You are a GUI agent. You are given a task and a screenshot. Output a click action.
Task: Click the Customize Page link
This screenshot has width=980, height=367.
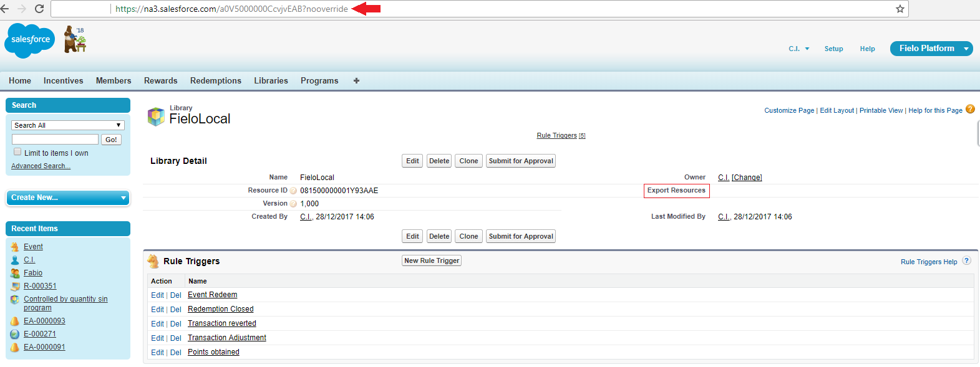coord(789,110)
